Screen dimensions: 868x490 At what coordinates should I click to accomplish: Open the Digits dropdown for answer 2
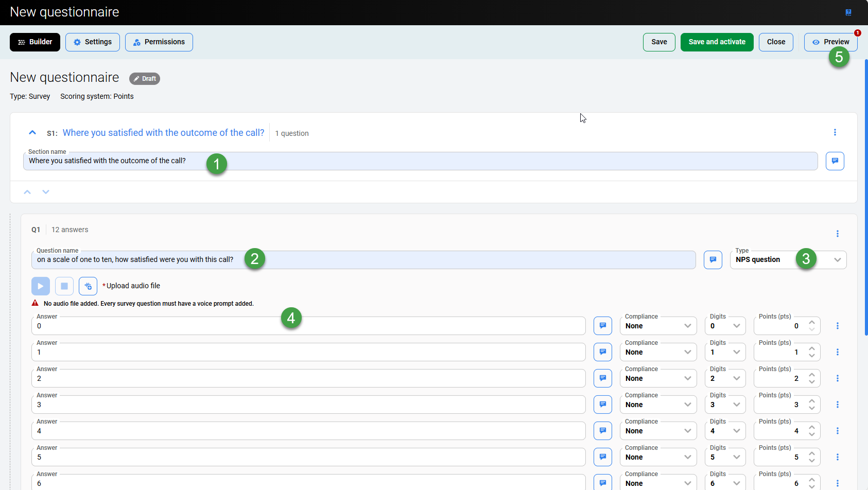(x=725, y=379)
